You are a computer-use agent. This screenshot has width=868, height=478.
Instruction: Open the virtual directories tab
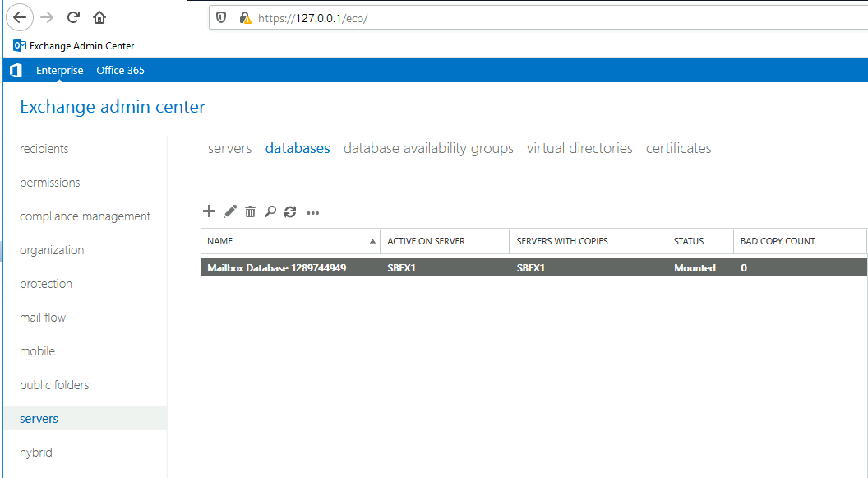579,148
